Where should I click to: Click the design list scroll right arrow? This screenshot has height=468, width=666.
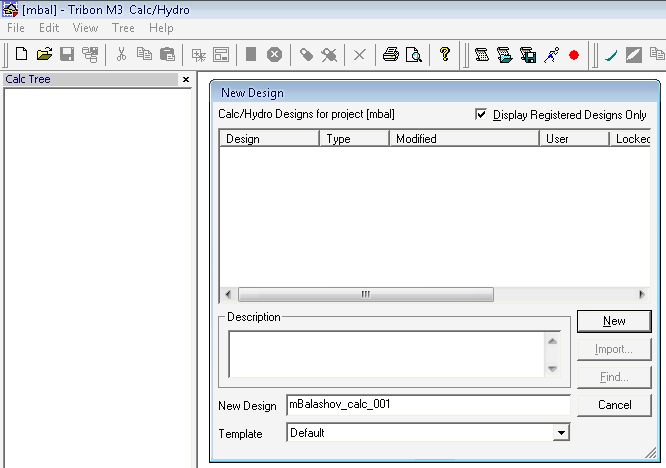point(642,294)
